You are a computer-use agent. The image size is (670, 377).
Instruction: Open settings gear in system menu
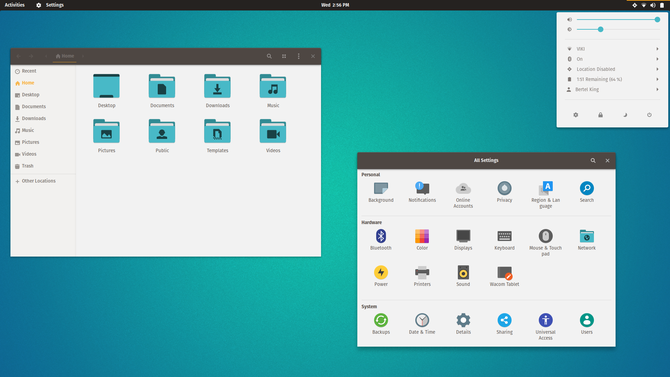coord(576,115)
